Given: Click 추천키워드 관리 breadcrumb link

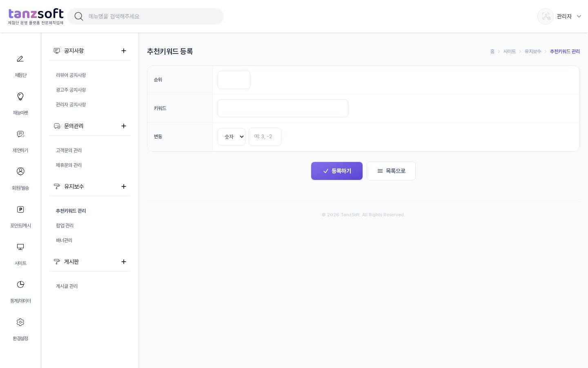Looking at the screenshot, I should 565,52.
